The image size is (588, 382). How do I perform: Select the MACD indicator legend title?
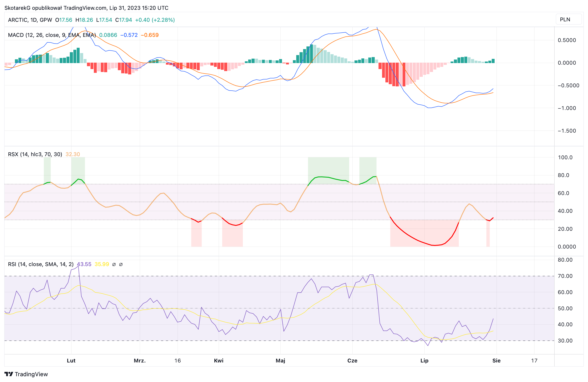[52, 35]
